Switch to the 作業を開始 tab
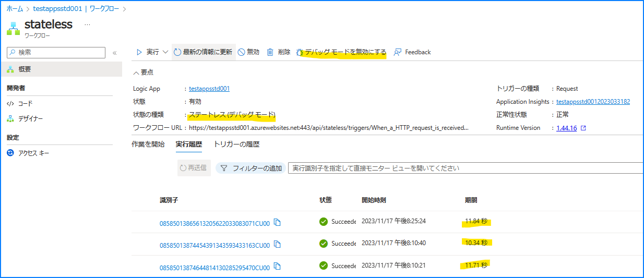This screenshot has width=644, height=278. 148,144
